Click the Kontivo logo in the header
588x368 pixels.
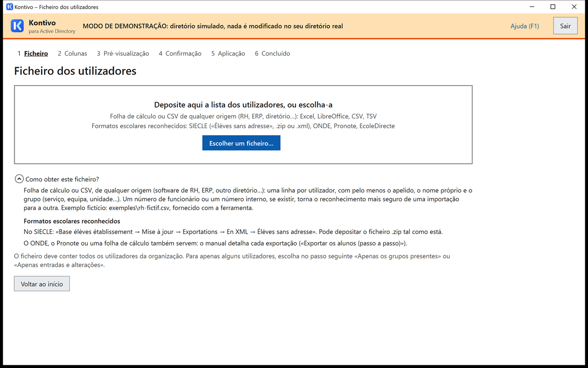(17, 26)
